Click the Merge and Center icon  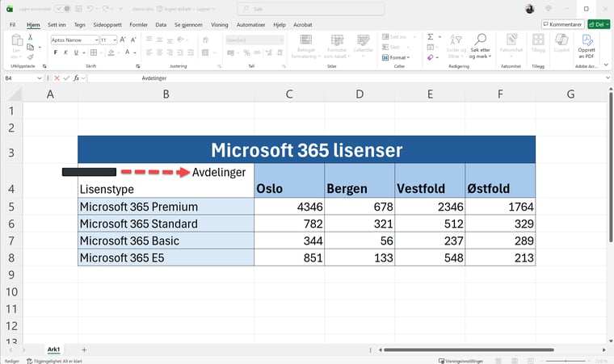coord(205,52)
